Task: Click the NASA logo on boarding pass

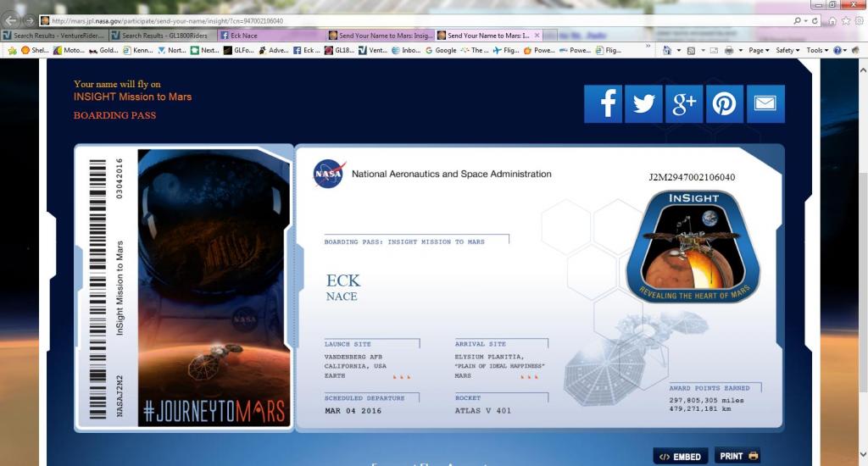Action: (x=329, y=174)
